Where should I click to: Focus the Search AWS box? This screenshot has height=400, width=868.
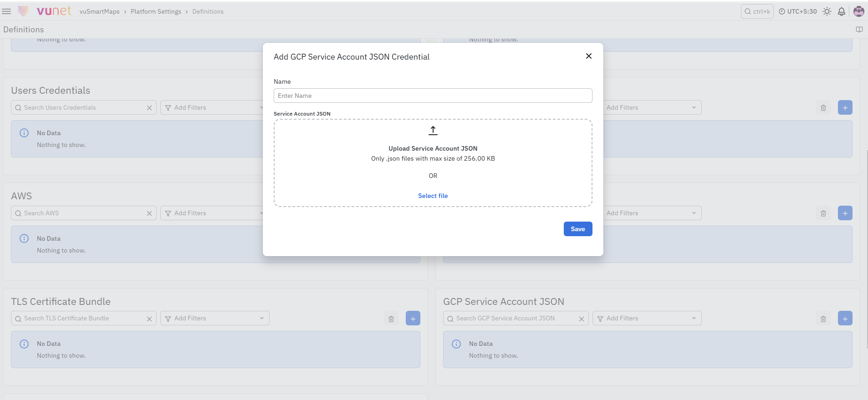(x=84, y=213)
